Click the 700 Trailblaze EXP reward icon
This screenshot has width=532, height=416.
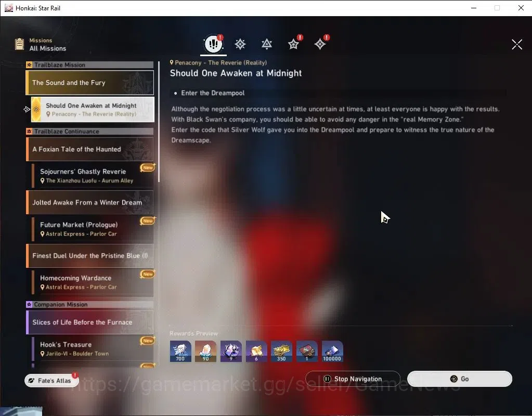pyautogui.click(x=180, y=351)
